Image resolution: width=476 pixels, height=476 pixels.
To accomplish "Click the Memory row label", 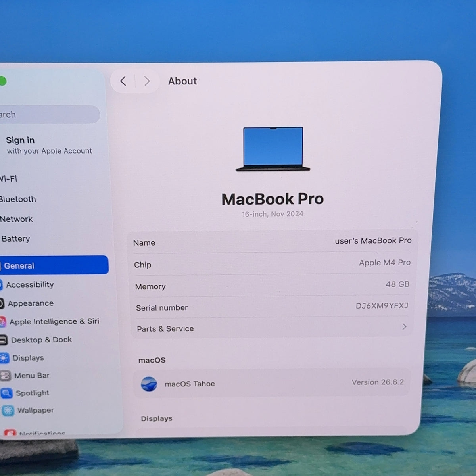I will (x=150, y=286).
